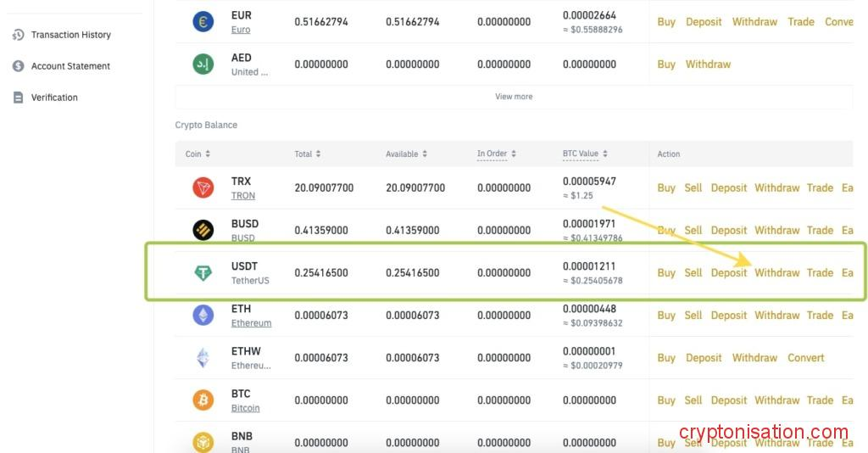Click the BTC Bitcoin coin icon

[203, 400]
